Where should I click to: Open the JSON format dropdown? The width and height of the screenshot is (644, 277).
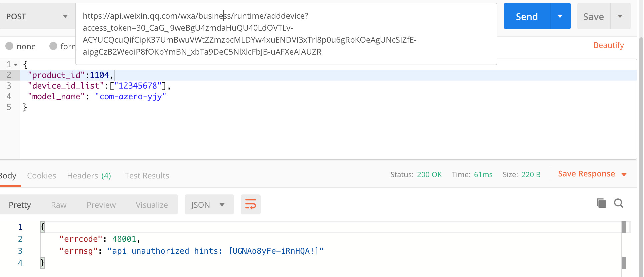click(x=209, y=204)
